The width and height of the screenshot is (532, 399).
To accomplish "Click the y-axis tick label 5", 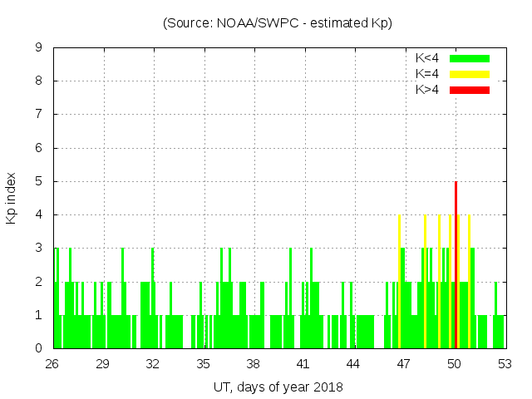I will [x=39, y=181].
